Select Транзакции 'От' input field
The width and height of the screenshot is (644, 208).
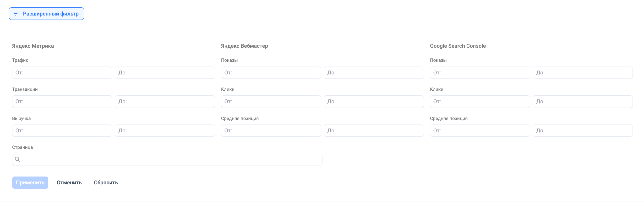pyautogui.click(x=62, y=102)
